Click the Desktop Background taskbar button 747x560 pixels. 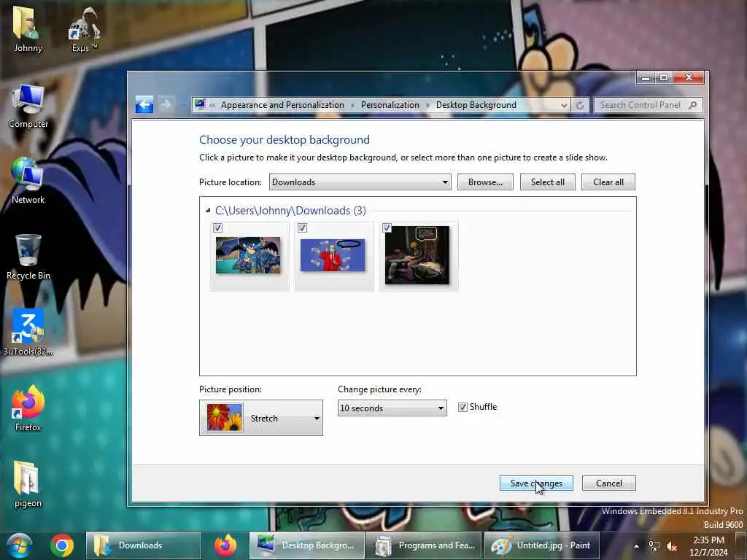[x=307, y=545]
